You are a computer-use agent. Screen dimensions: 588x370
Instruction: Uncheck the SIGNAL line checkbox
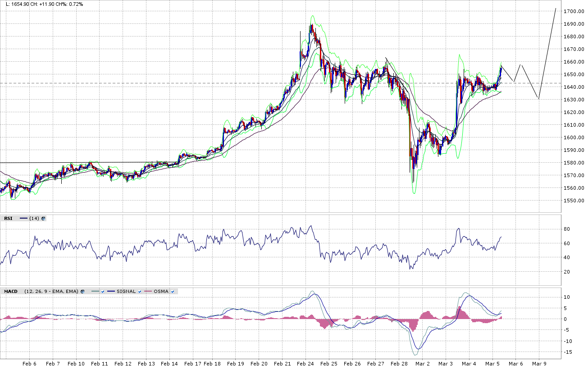(140, 292)
